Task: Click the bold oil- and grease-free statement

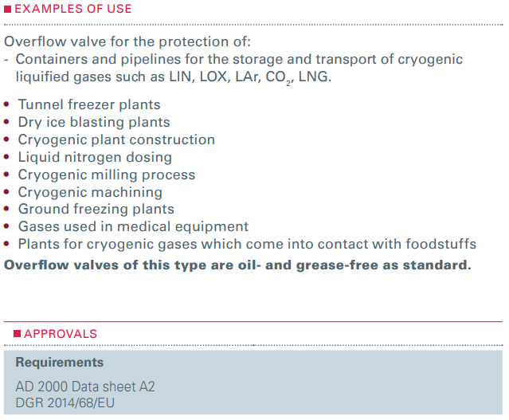Action: coord(237,265)
